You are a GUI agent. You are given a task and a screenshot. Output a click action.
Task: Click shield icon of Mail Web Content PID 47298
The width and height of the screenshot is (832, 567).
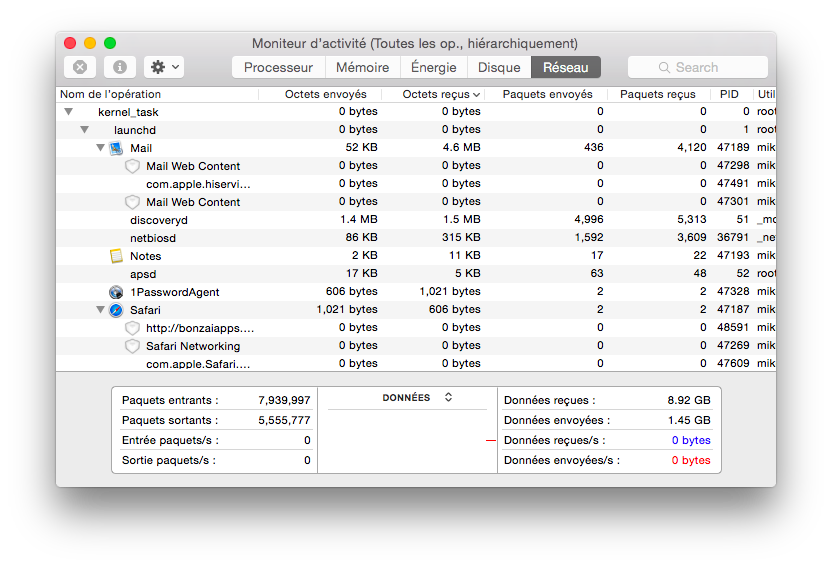(132, 167)
